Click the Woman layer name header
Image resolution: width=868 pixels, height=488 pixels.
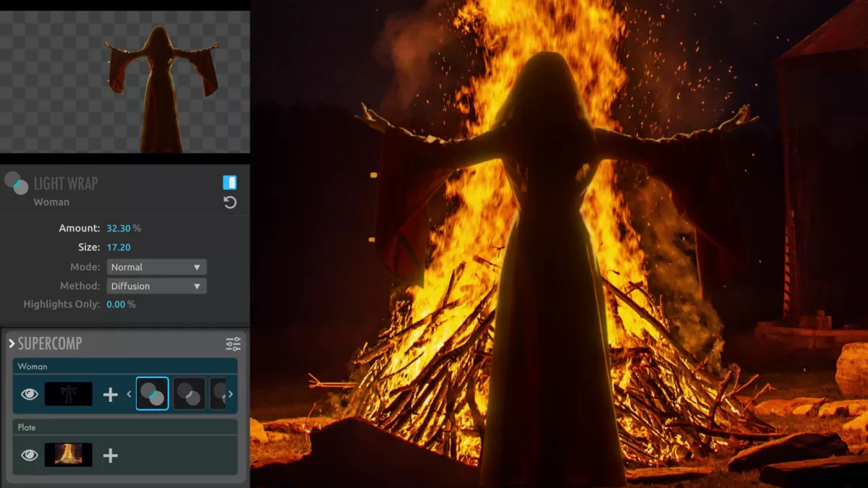coord(125,367)
